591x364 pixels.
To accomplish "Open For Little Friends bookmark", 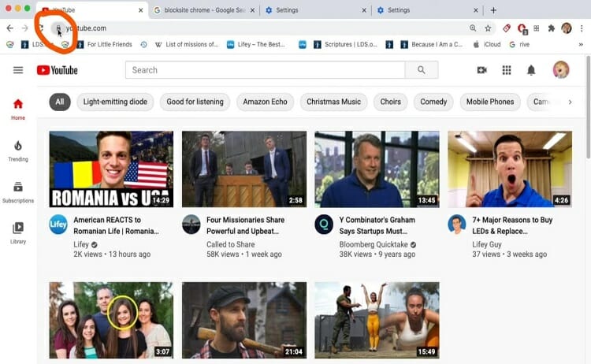I will 104,44.
